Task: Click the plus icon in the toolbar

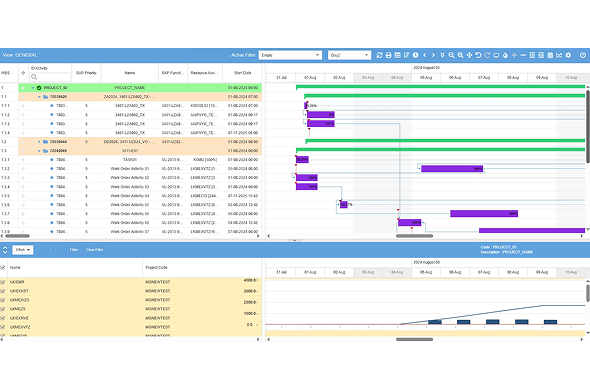Action: (514, 55)
